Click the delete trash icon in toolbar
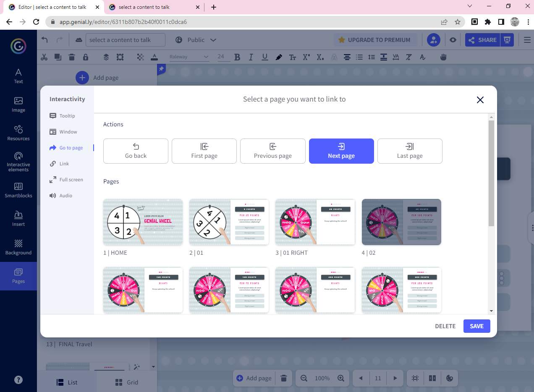 click(72, 57)
